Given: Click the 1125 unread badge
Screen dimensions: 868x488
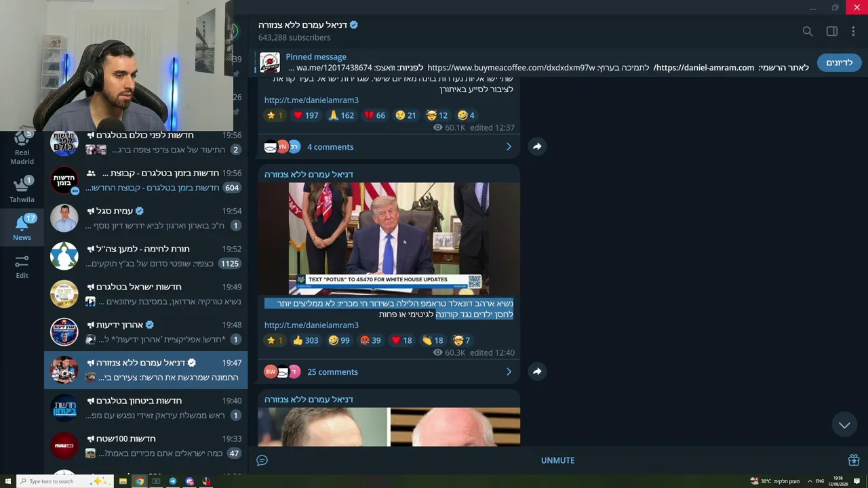Looking at the screenshot, I should 230,264.
